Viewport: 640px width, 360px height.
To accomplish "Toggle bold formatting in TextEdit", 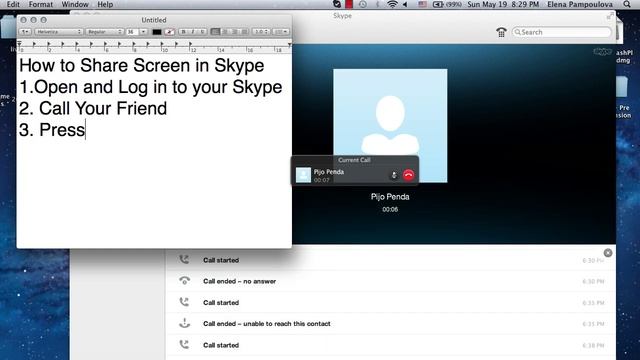I will [x=183, y=32].
